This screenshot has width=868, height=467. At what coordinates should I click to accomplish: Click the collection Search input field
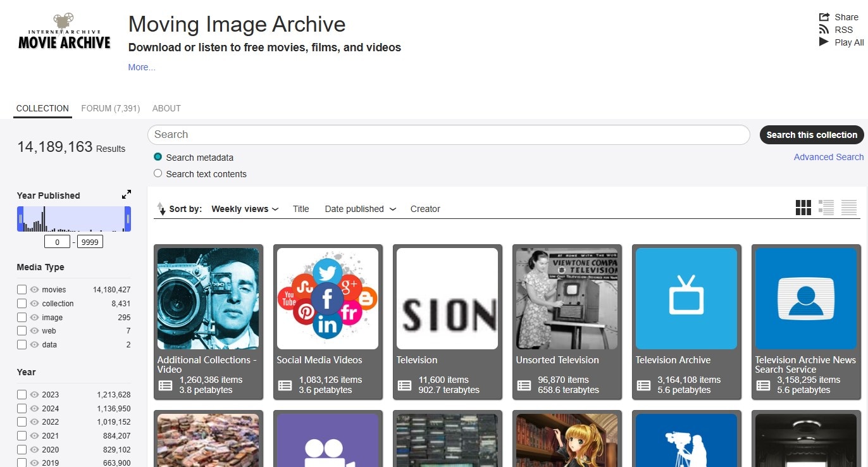tap(449, 135)
